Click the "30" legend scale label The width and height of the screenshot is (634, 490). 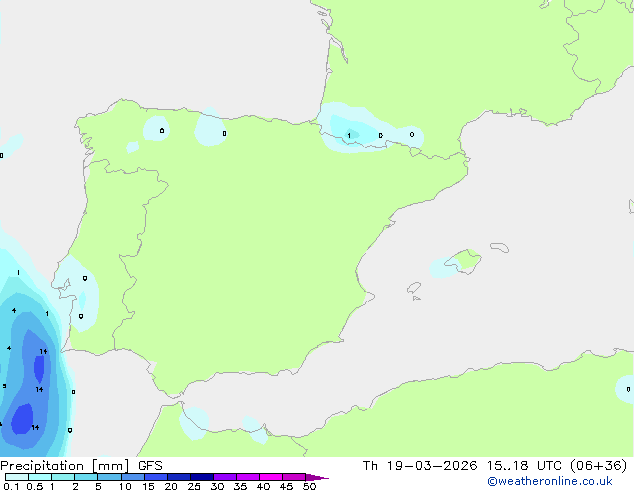[217, 486]
